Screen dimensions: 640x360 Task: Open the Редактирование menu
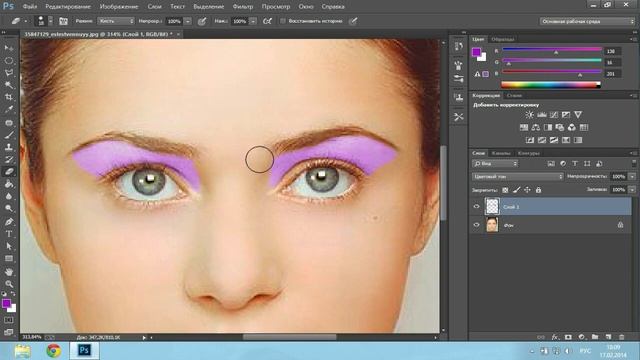(x=68, y=7)
